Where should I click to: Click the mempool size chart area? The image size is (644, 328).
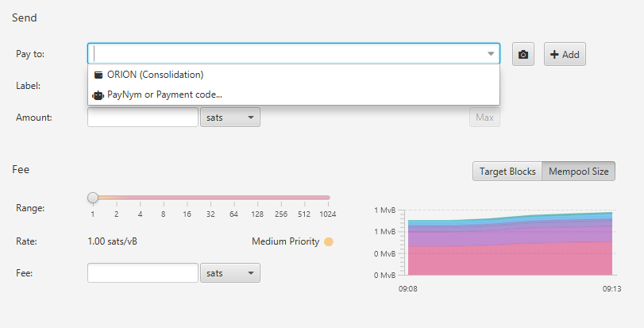pos(510,246)
